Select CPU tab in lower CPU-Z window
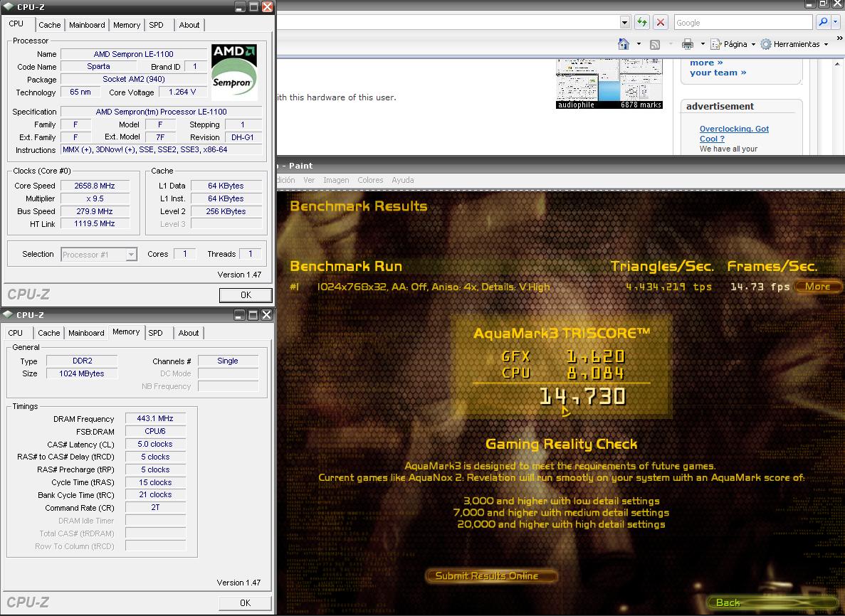Image resolution: width=845 pixels, height=616 pixels. pos(16,333)
